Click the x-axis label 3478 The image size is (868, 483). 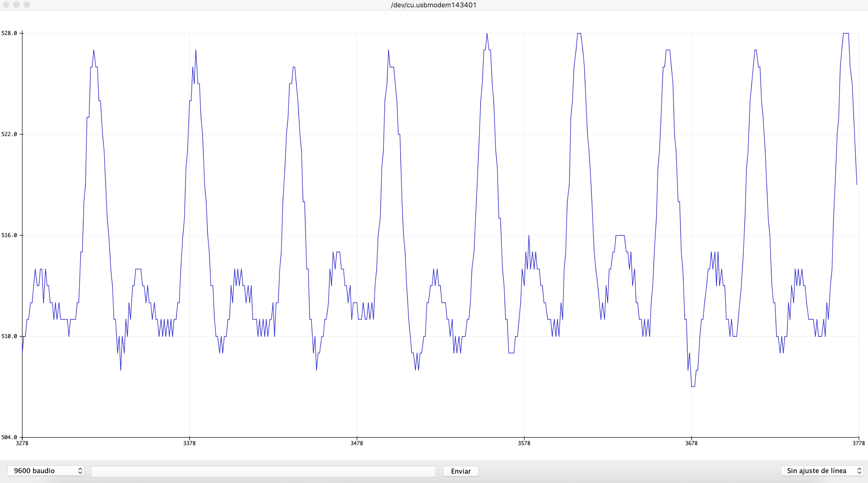coord(357,443)
